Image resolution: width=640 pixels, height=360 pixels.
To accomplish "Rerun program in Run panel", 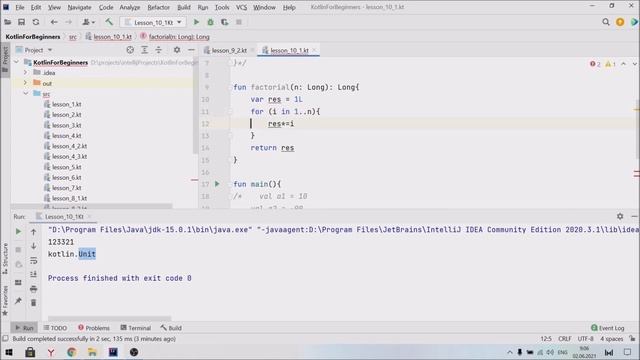I will pyautogui.click(x=18, y=231).
